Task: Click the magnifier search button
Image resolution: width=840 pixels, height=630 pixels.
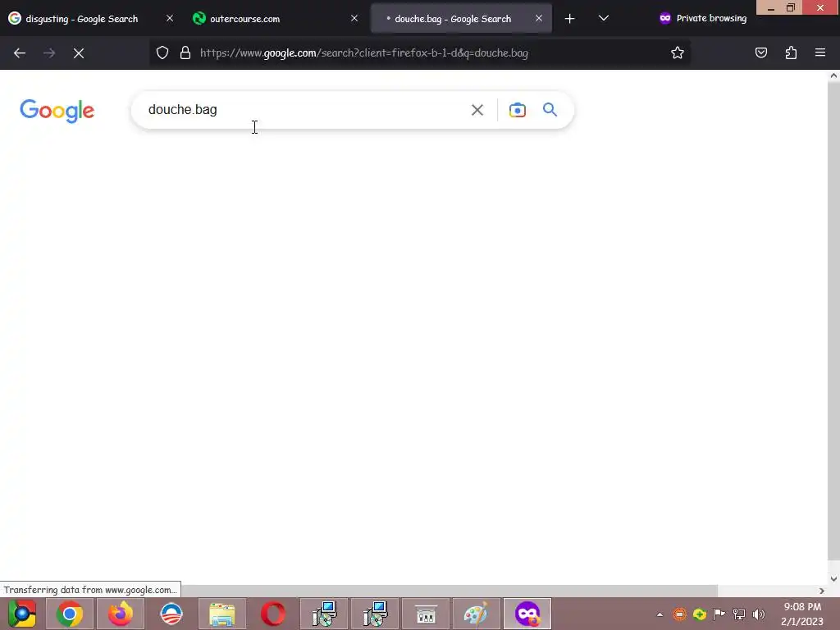Action: [550, 110]
